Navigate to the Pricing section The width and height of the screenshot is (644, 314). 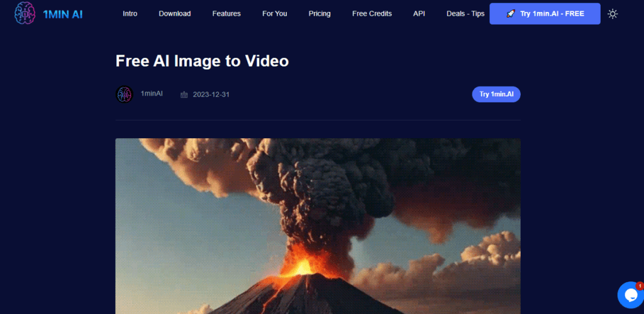[319, 14]
